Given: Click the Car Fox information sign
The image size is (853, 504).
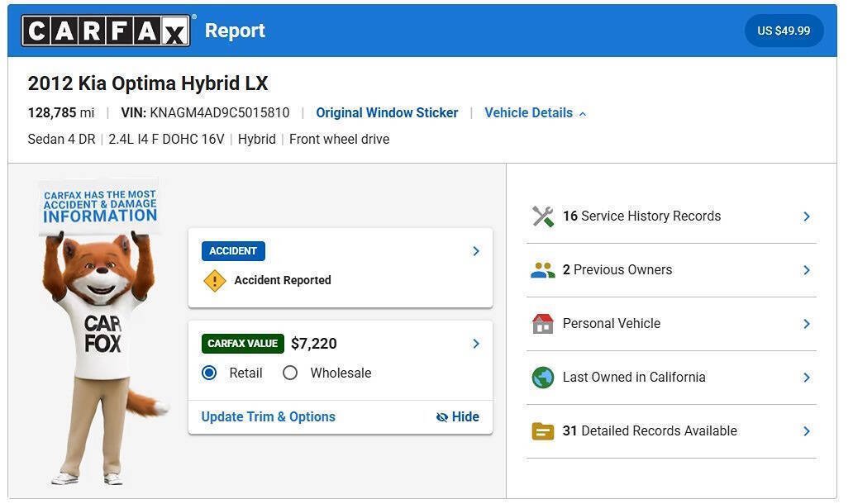Looking at the screenshot, I should (100, 207).
